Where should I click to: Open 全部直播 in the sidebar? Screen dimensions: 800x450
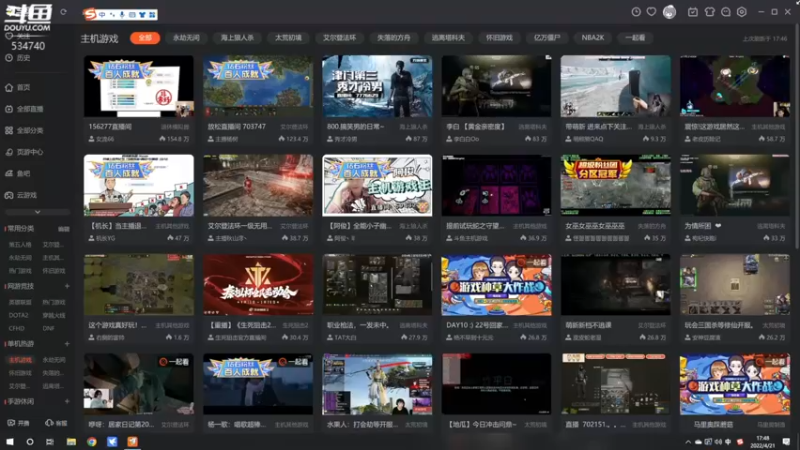point(24,109)
